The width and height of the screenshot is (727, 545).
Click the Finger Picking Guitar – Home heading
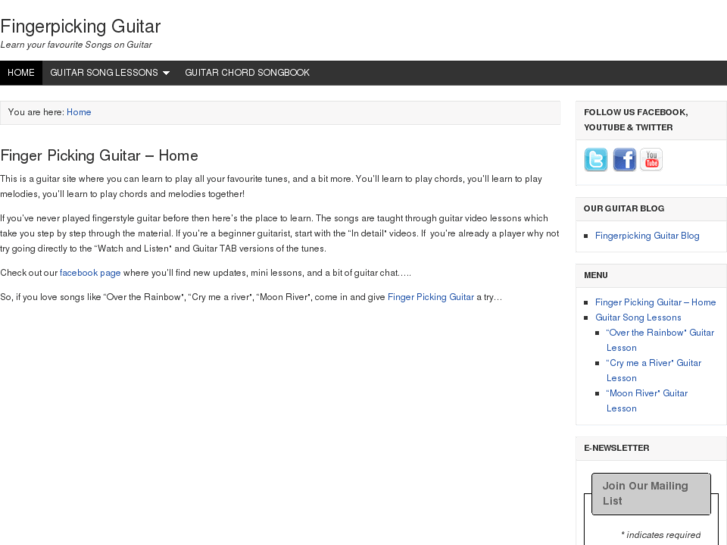pos(99,156)
